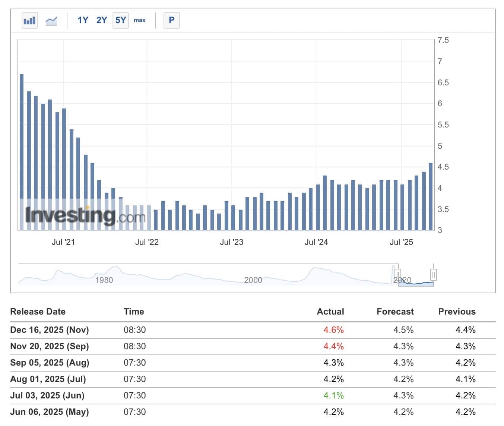The width and height of the screenshot is (504, 426).
Task: Open the Sep 05, 2025 (Aug) release row
Action: coord(50,363)
